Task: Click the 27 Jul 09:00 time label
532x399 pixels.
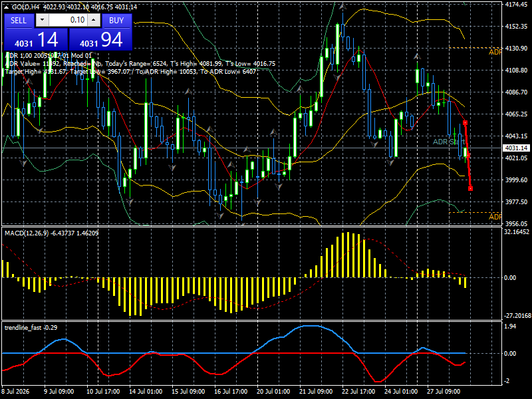Action: point(444,392)
